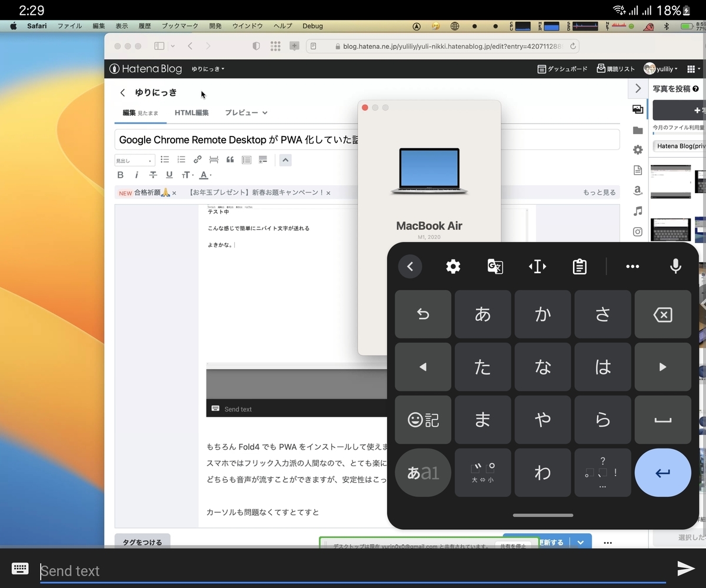
Task: Tap the undo key on Gboard
Action: (x=423, y=315)
